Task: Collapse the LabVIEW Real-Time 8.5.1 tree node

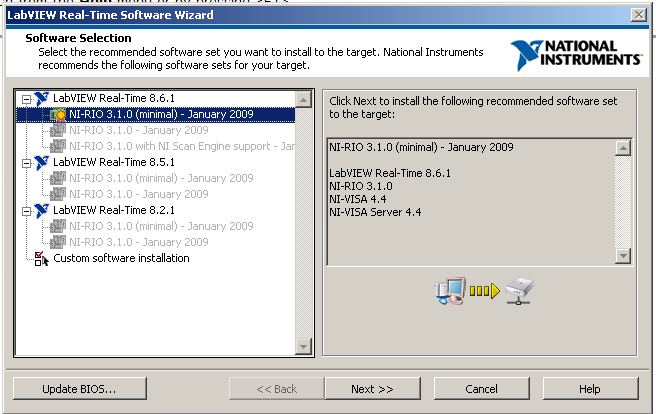Action: pyautogui.click(x=26, y=164)
